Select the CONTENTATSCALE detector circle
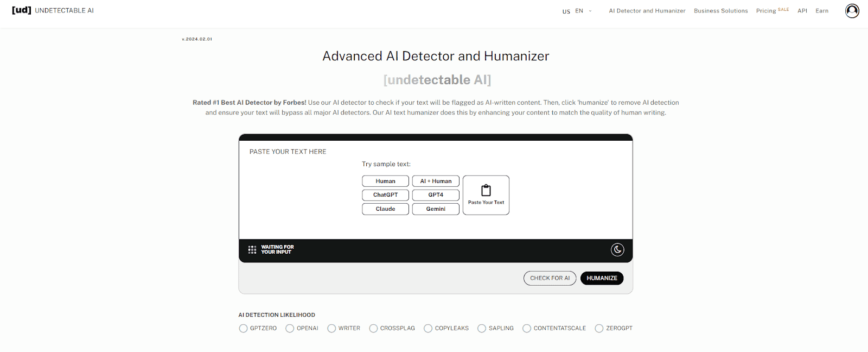This screenshot has width=868, height=352. pyautogui.click(x=527, y=329)
